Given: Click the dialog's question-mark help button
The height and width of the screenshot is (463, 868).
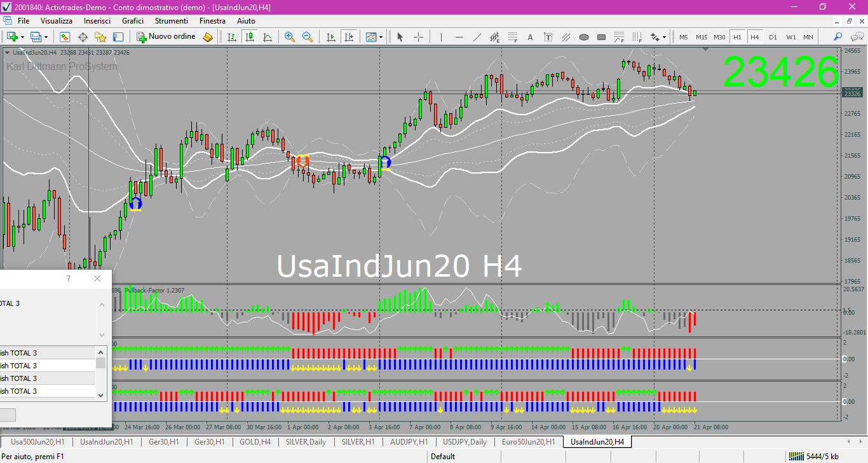Looking at the screenshot, I should 69,279.
